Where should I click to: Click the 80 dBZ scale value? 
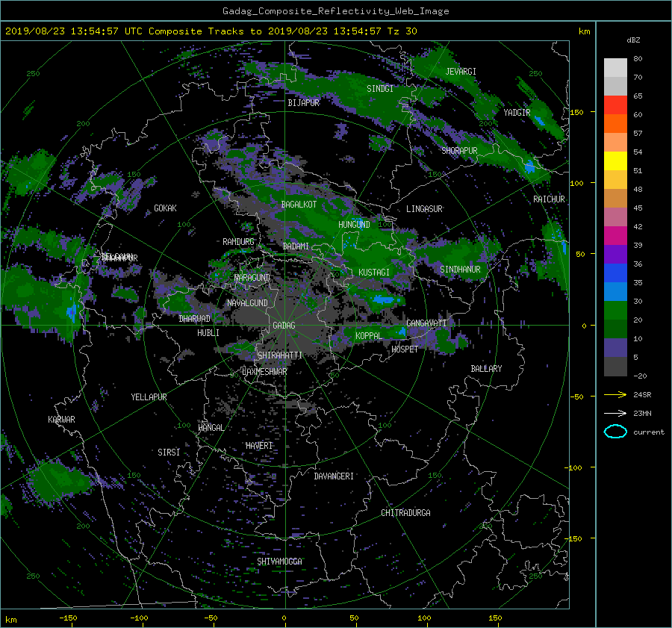point(638,59)
